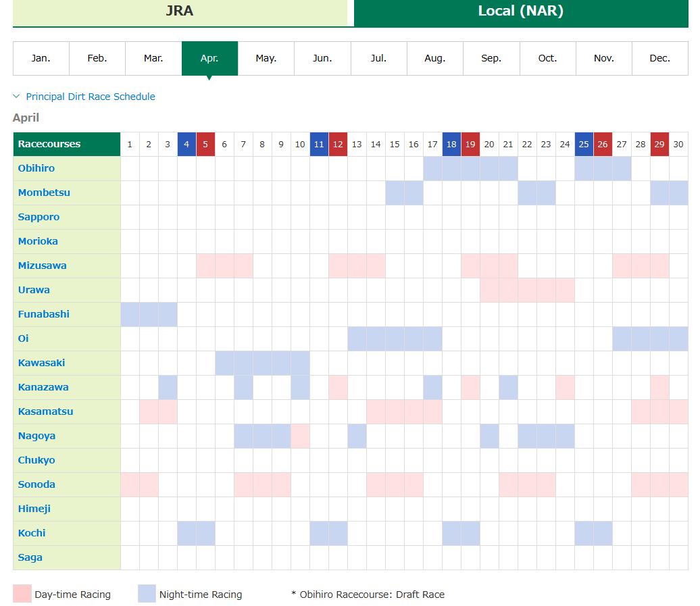Select the Feb. month tab
Viewport: 700px width, 606px height.
97,59
